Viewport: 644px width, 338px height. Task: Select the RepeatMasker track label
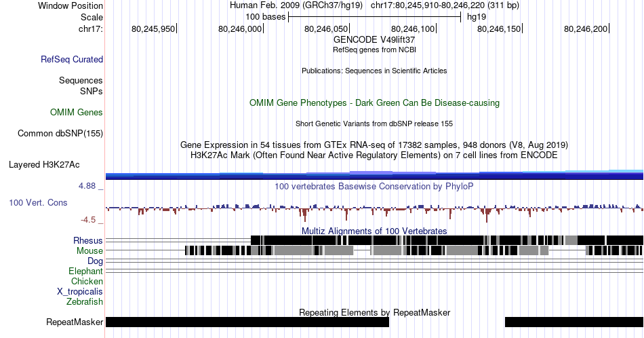(75, 322)
